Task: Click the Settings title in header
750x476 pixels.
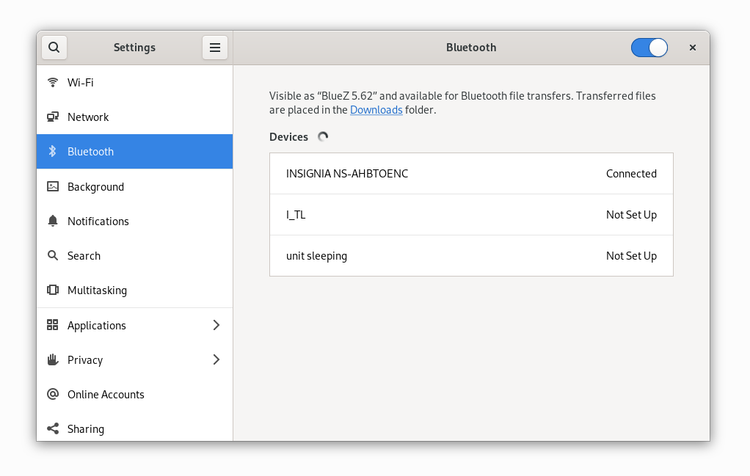Action: click(x=134, y=47)
